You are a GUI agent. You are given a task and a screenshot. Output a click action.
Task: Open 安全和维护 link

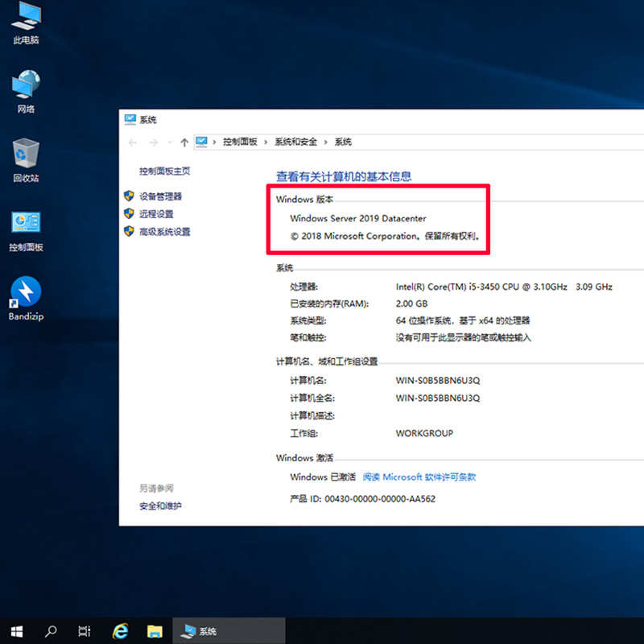click(x=160, y=506)
